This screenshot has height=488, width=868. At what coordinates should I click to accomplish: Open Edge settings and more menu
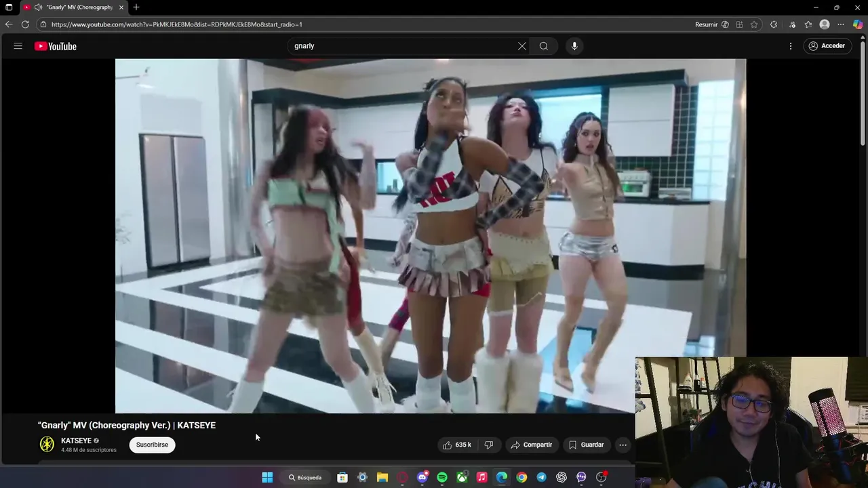[841, 24]
